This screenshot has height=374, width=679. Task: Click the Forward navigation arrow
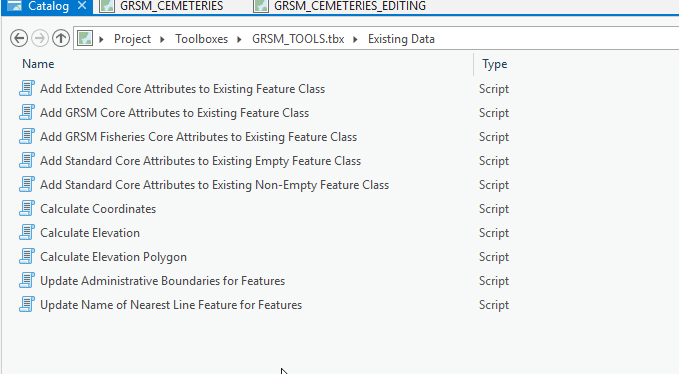[x=39, y=39]
